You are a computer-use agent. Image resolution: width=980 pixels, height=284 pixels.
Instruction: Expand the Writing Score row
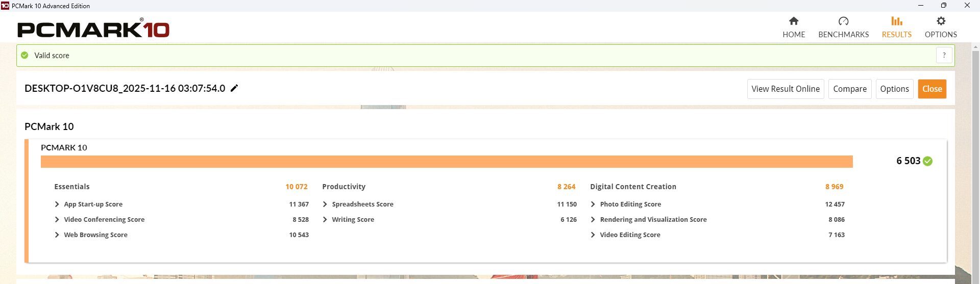tap(325, 220)
